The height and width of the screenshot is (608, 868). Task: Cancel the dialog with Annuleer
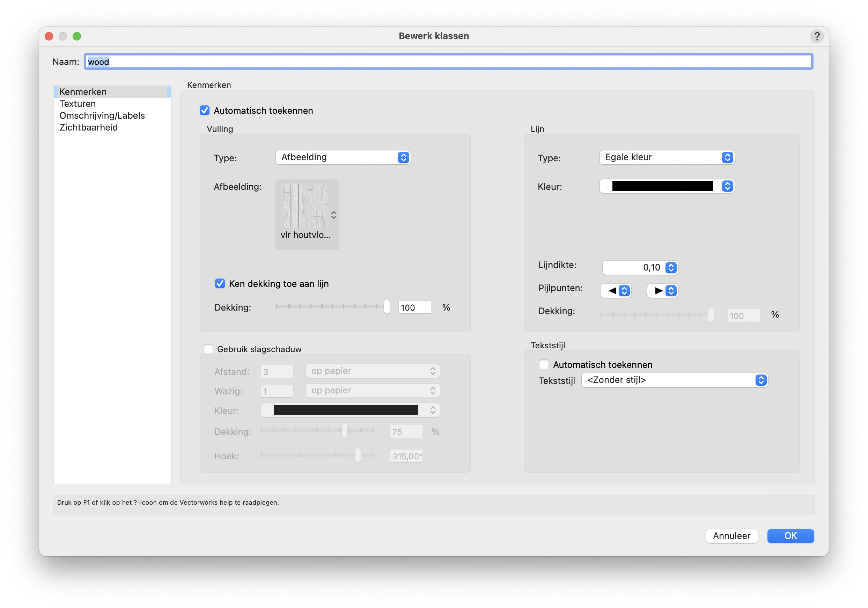[731, 536]
